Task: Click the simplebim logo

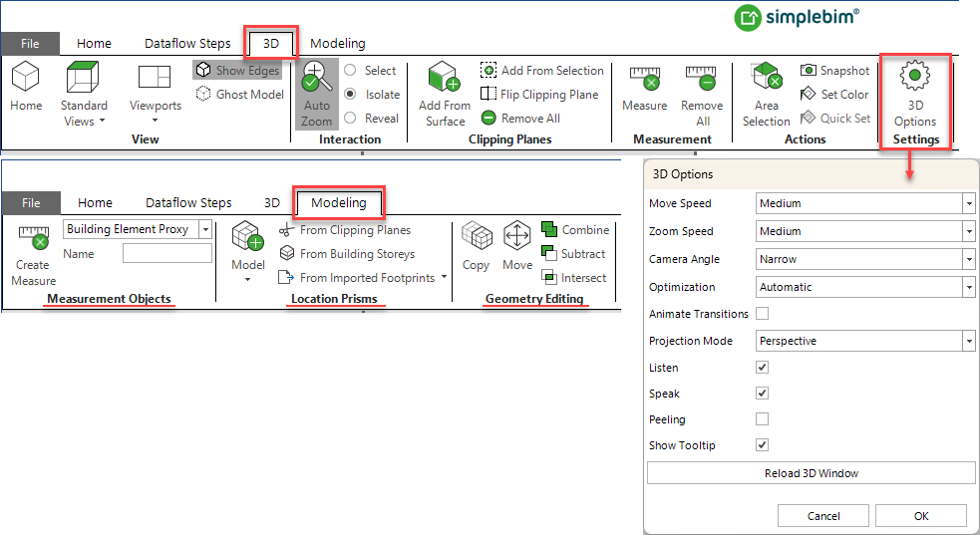Action: (x=797, y=18)
